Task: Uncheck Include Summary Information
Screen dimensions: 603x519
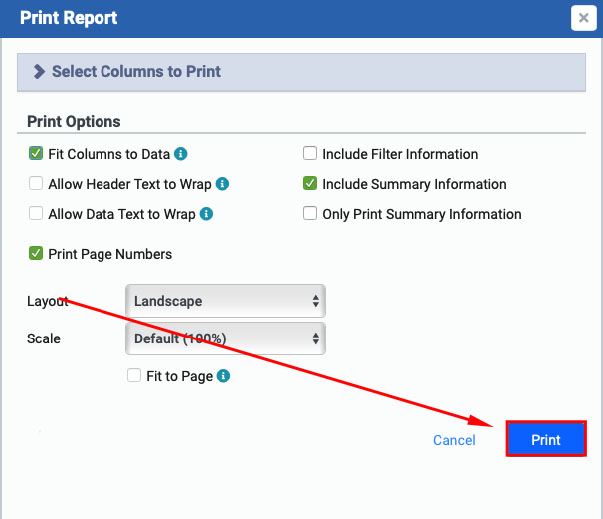Action: (310, 183)
